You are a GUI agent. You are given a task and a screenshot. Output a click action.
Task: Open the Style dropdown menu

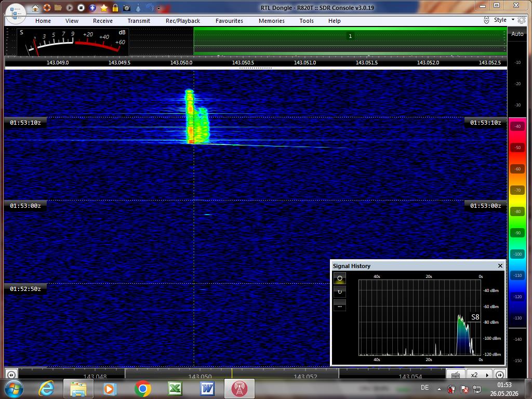(x=504, y=20)
